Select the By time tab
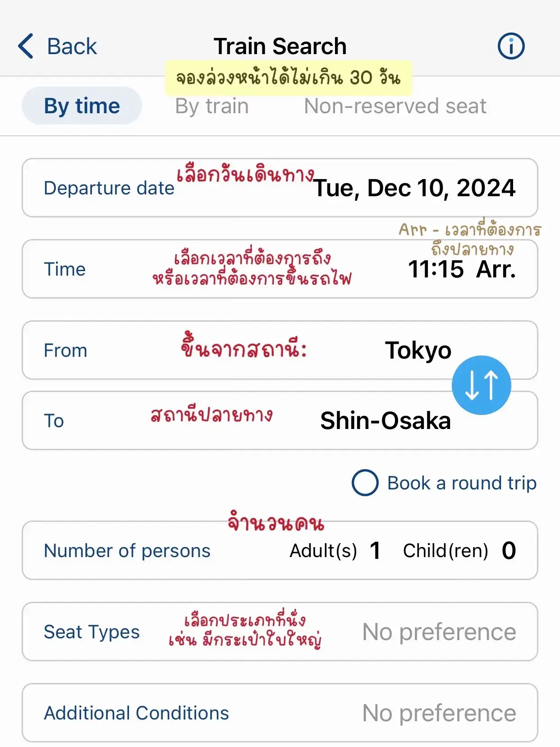Image resolution: width=560 pixels, height=747 pixels. 82,106
